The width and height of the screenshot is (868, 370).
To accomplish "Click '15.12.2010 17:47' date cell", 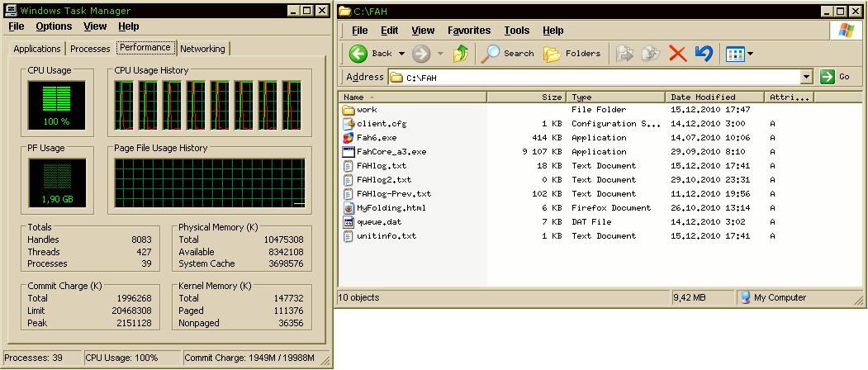I will tap(710, 110).
